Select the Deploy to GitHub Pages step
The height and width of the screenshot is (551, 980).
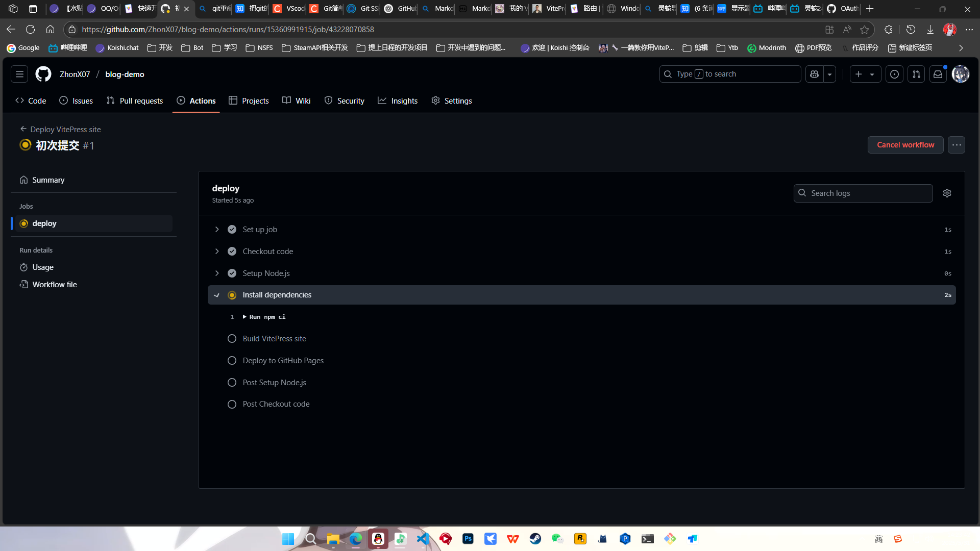tap(283, 361)
